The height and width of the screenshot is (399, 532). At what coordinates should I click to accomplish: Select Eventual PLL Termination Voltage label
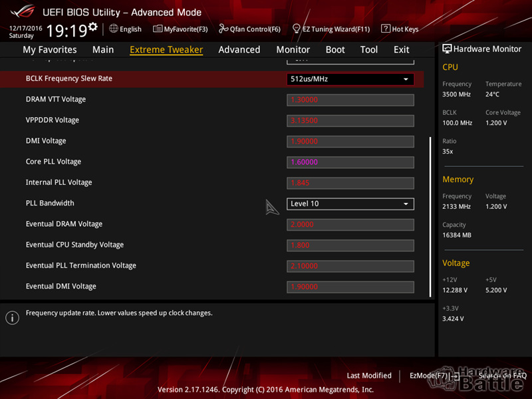tap(80, 265)
